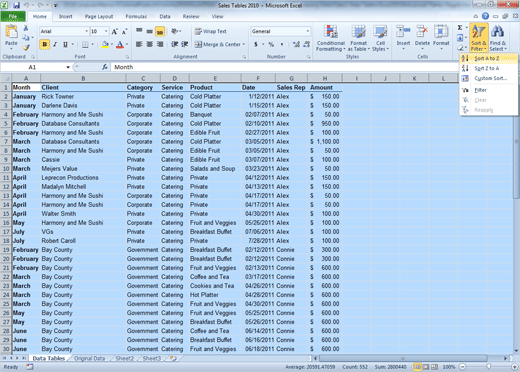Select column header H

(x=325, y=78)
